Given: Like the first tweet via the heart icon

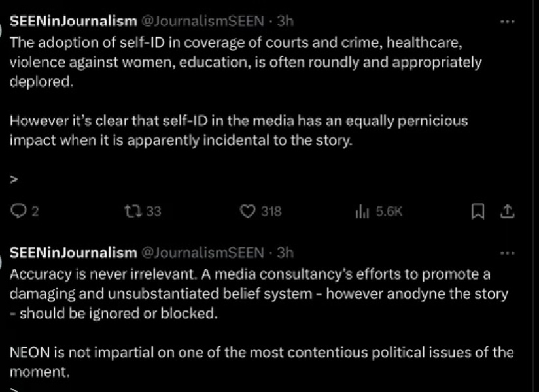Looking at the screenshot, I should (x=249, y=211).
